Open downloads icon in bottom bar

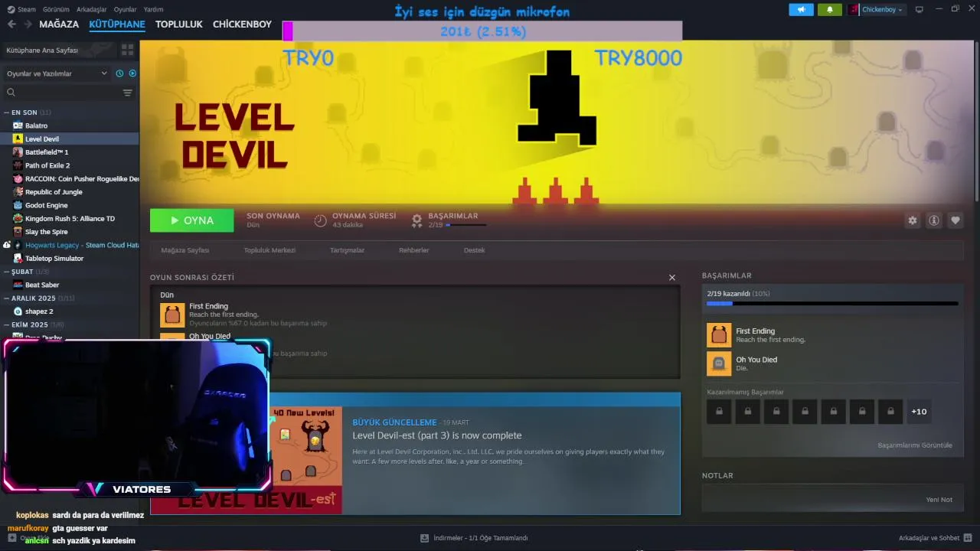424,538
